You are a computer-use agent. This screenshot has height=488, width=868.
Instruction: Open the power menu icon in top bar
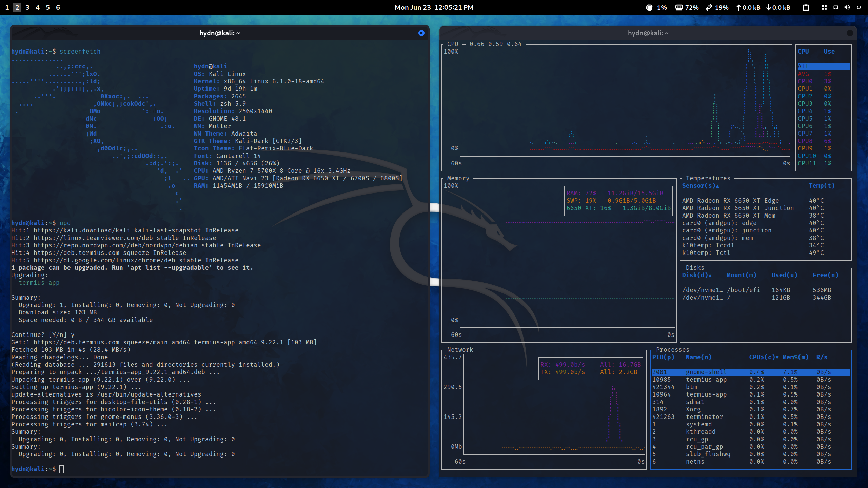point(859,7)
